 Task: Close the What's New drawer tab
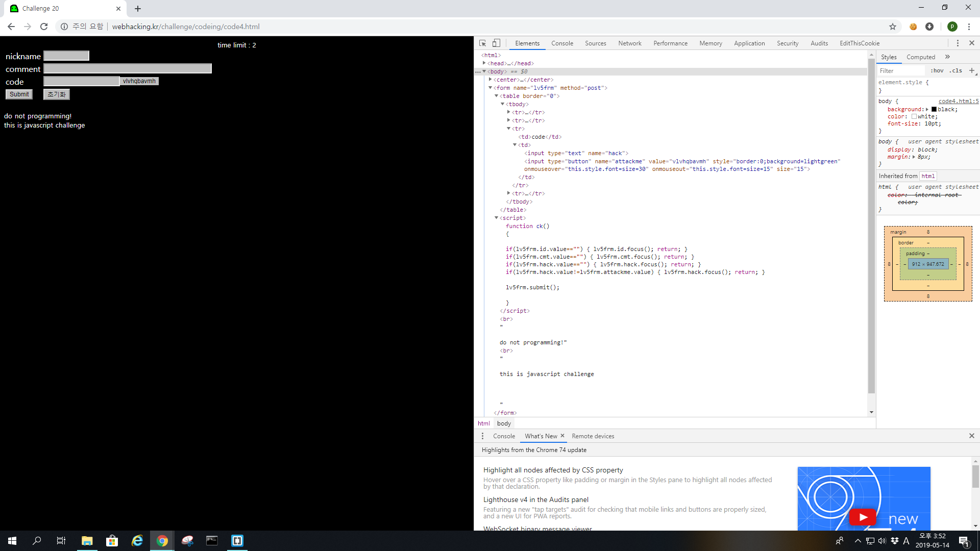click(x=562, y=436)
